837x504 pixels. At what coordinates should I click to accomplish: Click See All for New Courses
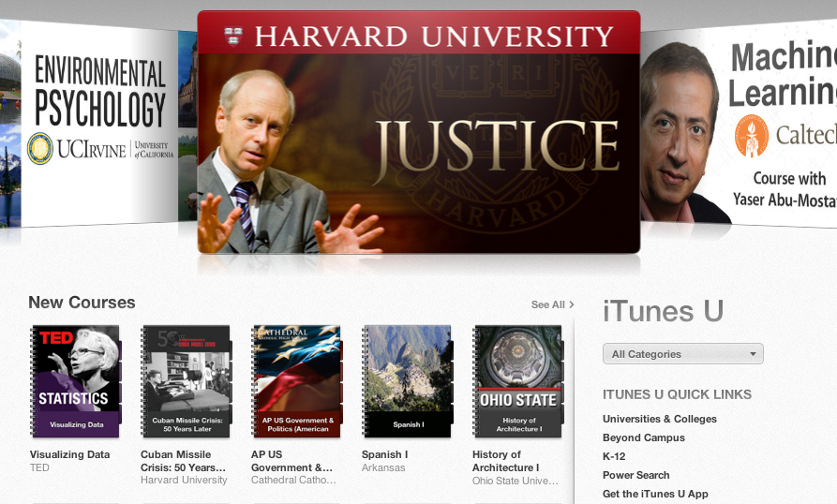tap(552, 304)
